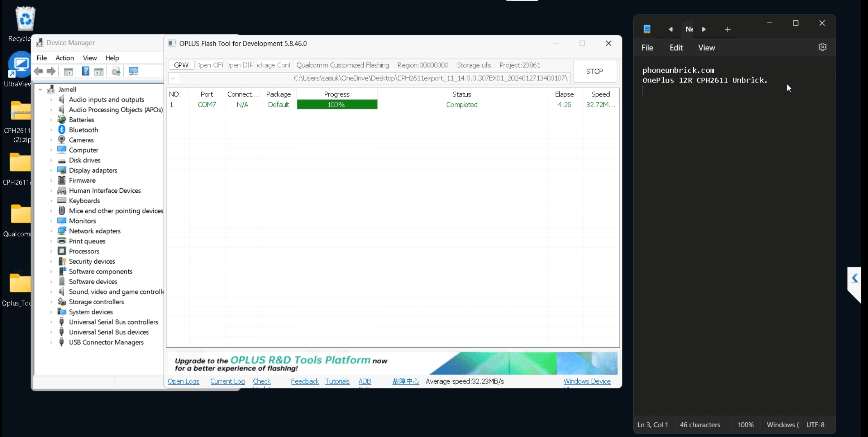Select the Oplus_Tool folder on desktop
The image size is (868, 437).
(x=20, y=283)
